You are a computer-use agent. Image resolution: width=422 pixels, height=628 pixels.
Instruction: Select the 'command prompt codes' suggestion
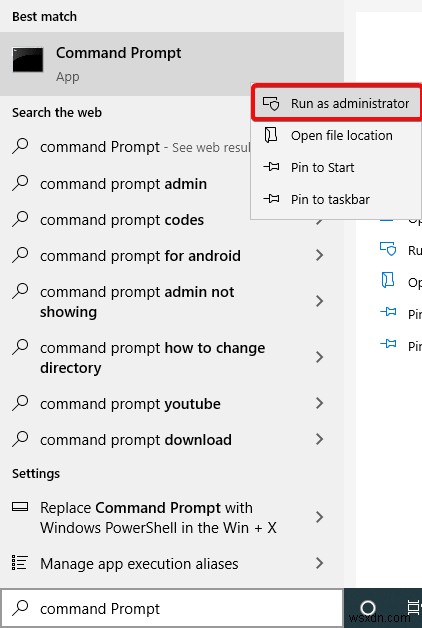coord(172,220)
